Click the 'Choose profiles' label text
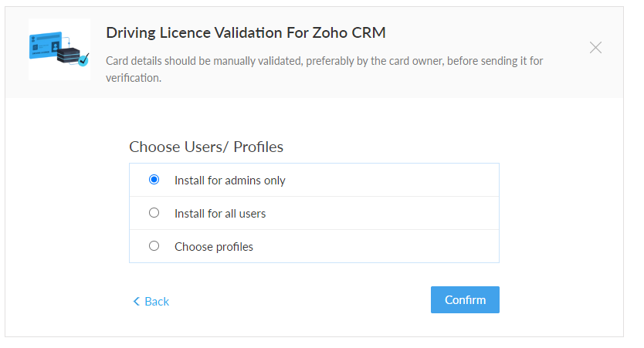644x348 pixels. click(214, 247)
